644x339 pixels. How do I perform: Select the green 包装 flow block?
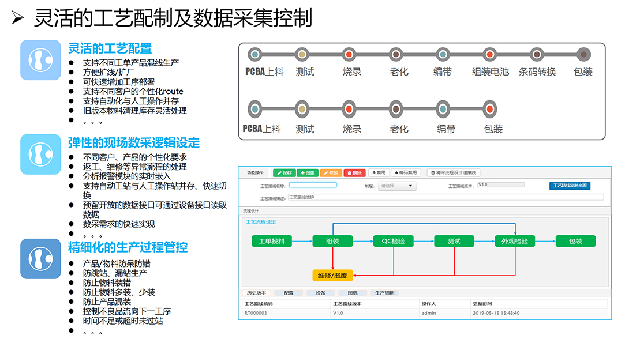tap(575, 241)
